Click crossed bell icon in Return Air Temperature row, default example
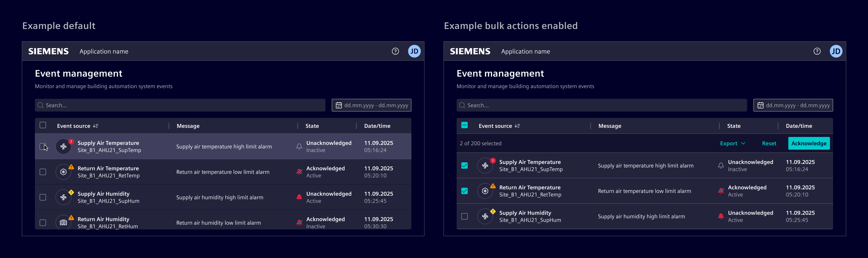 (x=299, y=172)
